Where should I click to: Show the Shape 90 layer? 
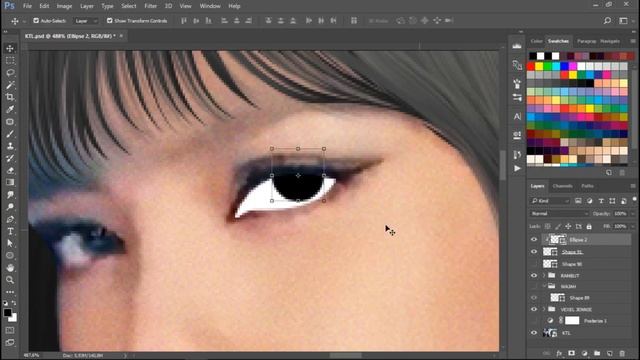coord(534,264)
